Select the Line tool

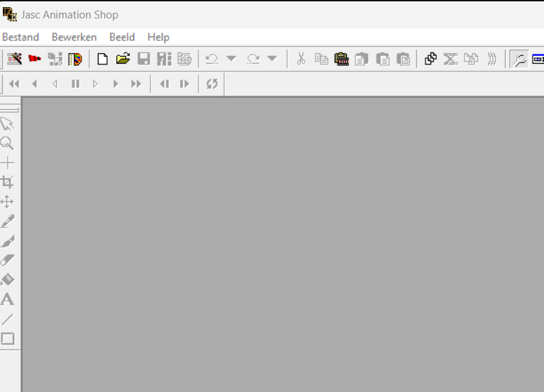(7, 319)
